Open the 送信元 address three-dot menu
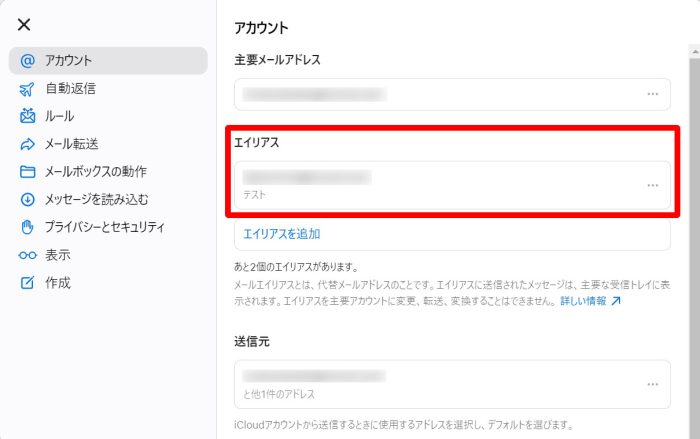The height and width of the screenshot is (439, 700). point(652,384)
